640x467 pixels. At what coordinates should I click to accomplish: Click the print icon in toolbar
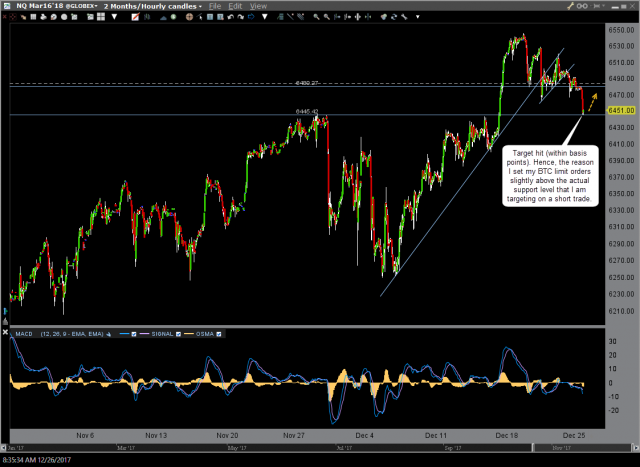(x=43, y=17)
